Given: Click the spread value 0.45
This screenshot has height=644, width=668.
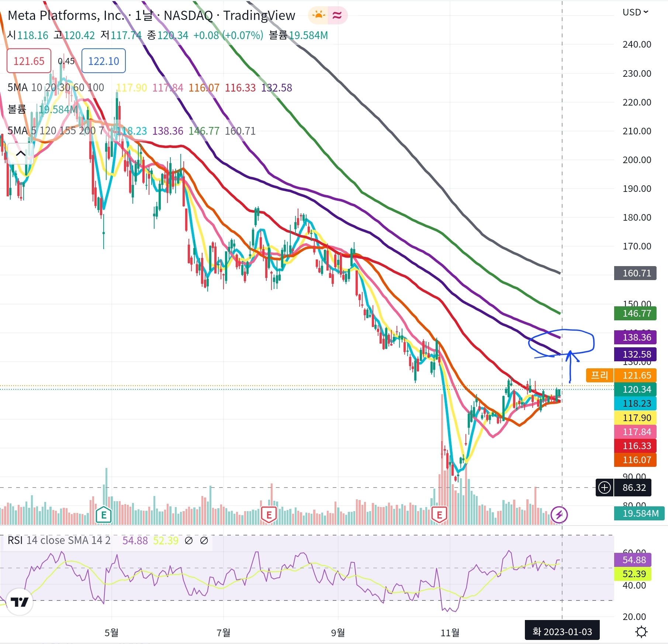Looking at the screenshot, I should (66, 61).
